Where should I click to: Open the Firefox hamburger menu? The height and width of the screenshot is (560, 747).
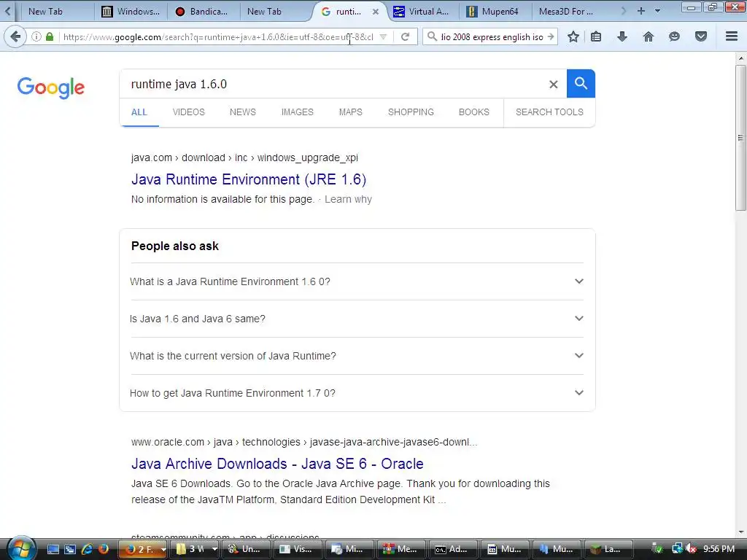pyautogui.click(x=732, y=36)
